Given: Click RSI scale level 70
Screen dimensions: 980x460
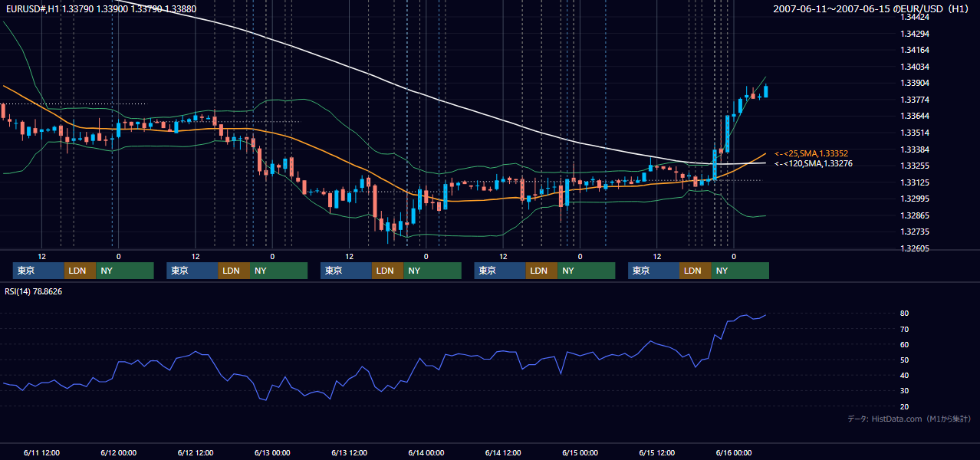Looking at the screenshot, I should click(905, 329).
